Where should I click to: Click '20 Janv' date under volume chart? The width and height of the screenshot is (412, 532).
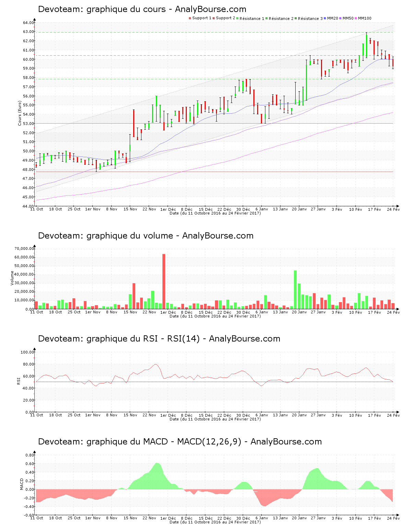(x=299, y=312)
